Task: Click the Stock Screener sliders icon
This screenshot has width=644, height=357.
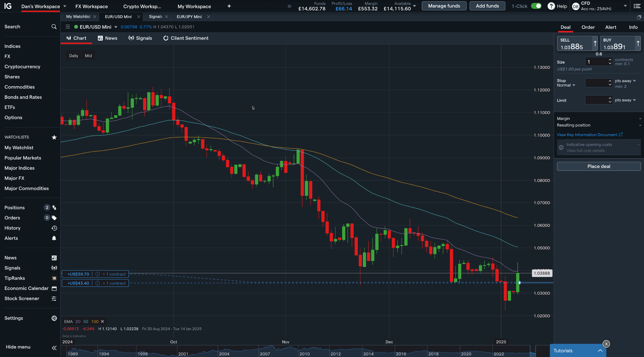Action: pos(54,298)
